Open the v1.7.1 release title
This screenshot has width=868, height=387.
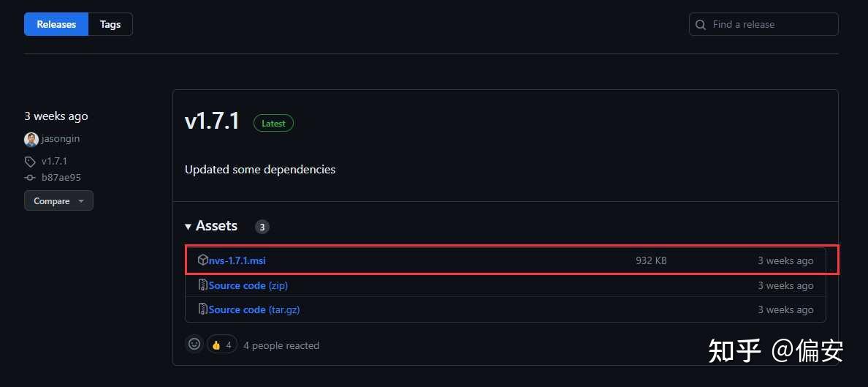[212, 121]
